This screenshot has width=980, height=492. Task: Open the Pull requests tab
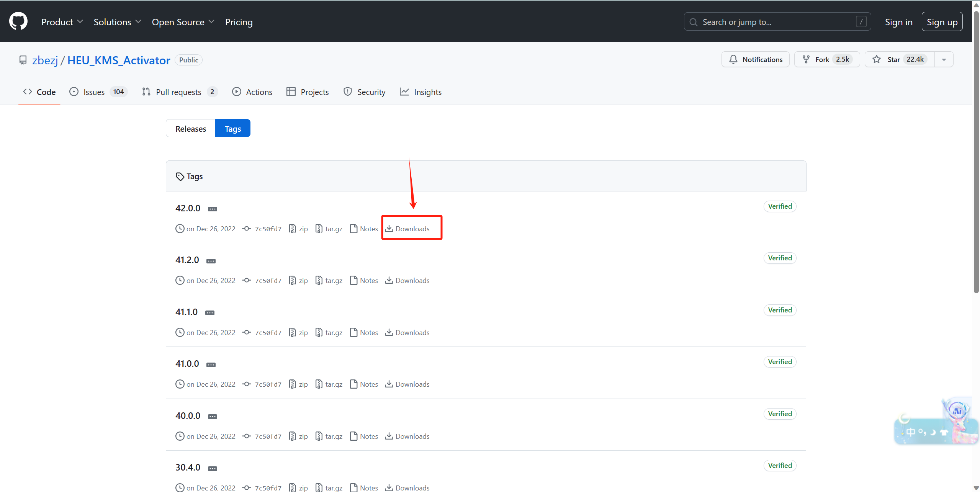point(179,92)
